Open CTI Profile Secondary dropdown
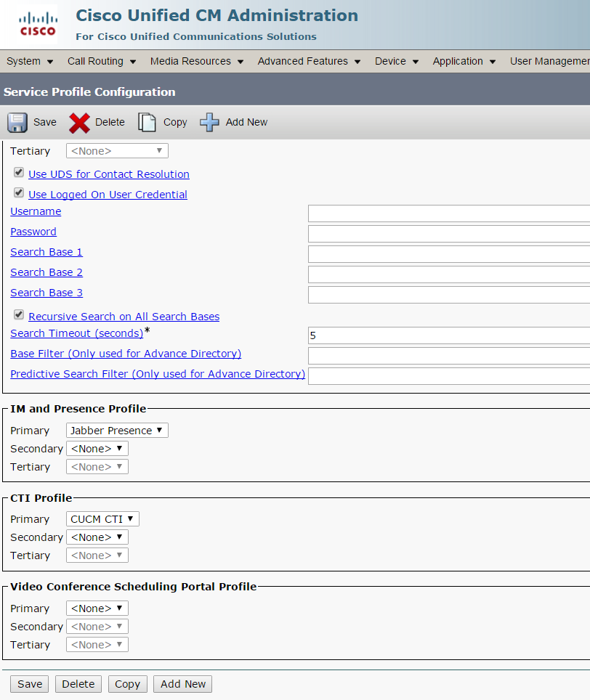The image size is (590, 700). coord(97,537)
